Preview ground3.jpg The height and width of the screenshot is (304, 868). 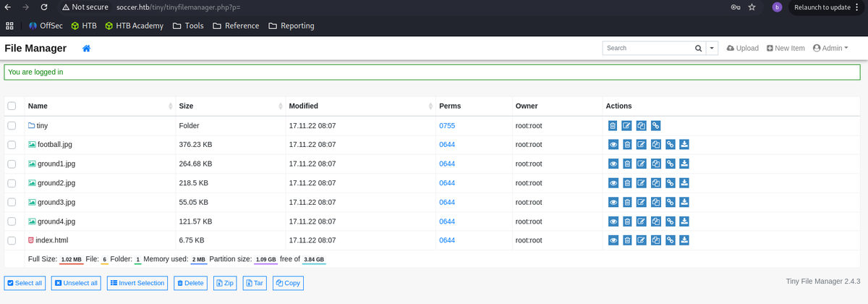[613, 202]
